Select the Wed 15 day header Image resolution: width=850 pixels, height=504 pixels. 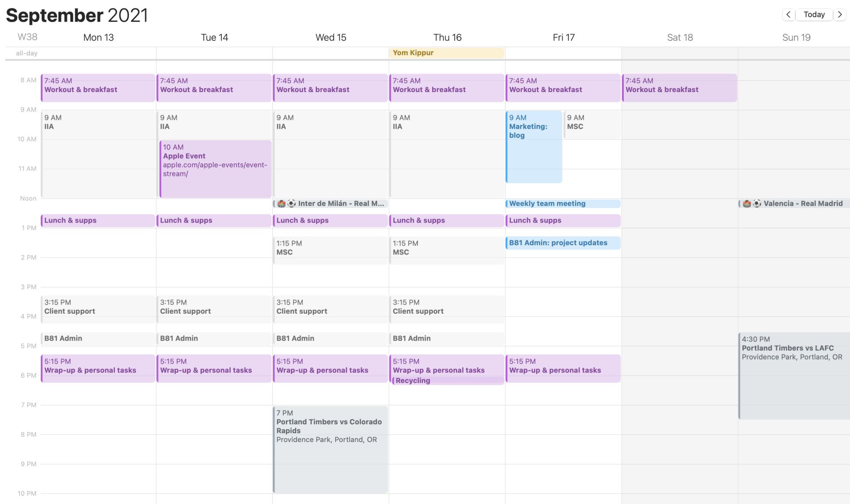331,38
